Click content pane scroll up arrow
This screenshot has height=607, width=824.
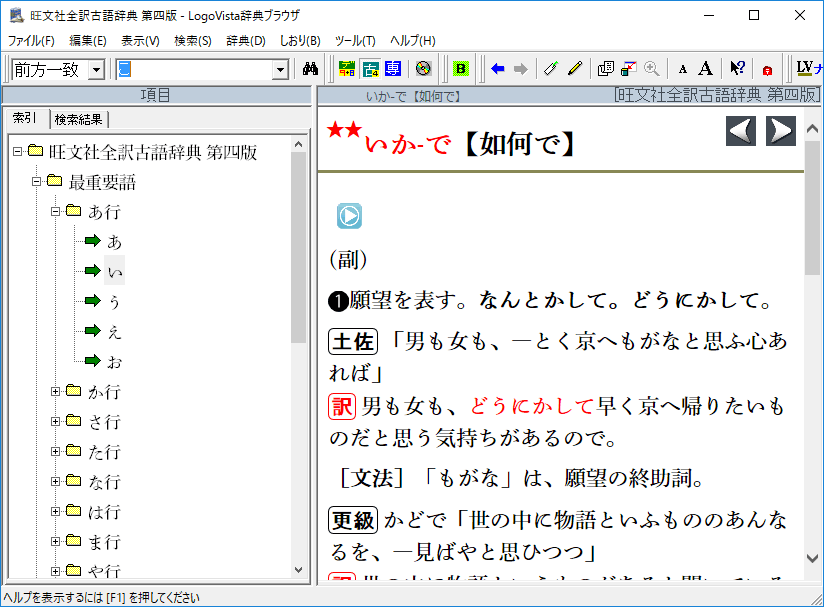point(812,128)
